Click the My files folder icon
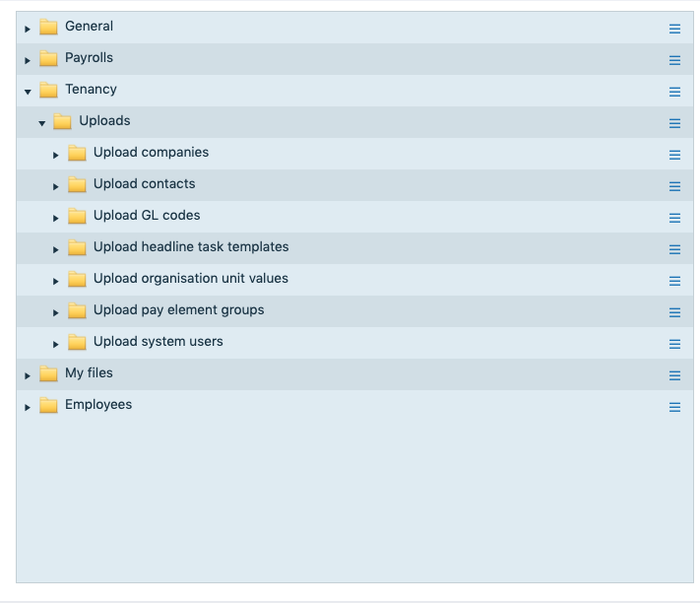This screenshot has width=700, height=603. pos(48,374)
